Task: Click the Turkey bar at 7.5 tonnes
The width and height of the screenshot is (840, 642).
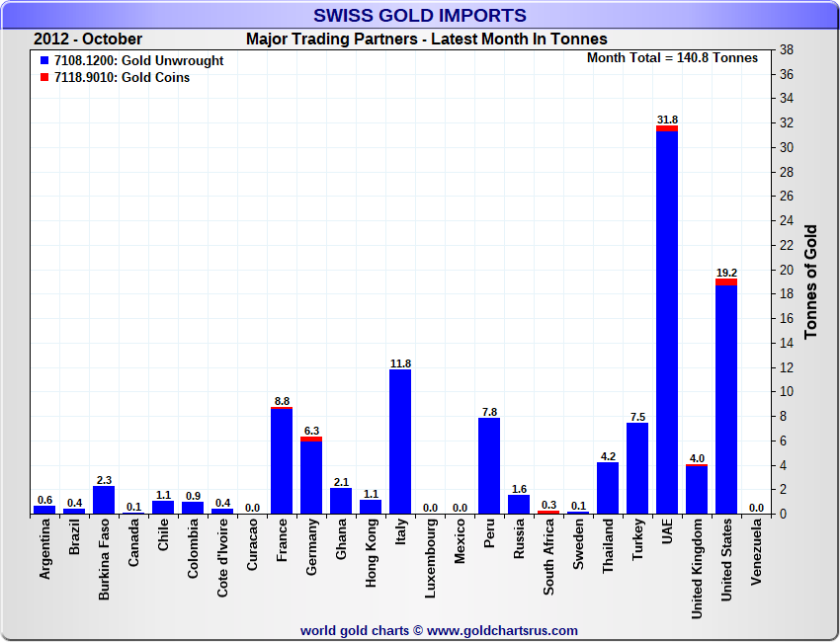Action: [x=637, y=468]
